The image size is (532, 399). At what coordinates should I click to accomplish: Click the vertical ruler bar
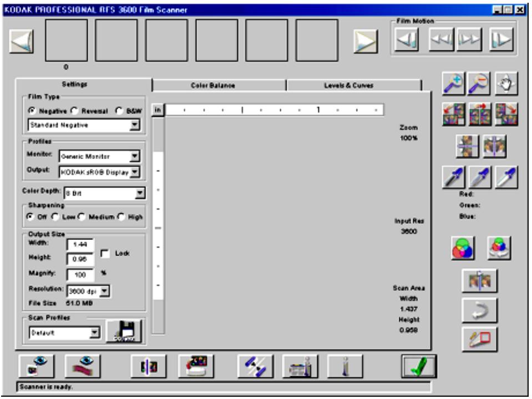[158, 226]
